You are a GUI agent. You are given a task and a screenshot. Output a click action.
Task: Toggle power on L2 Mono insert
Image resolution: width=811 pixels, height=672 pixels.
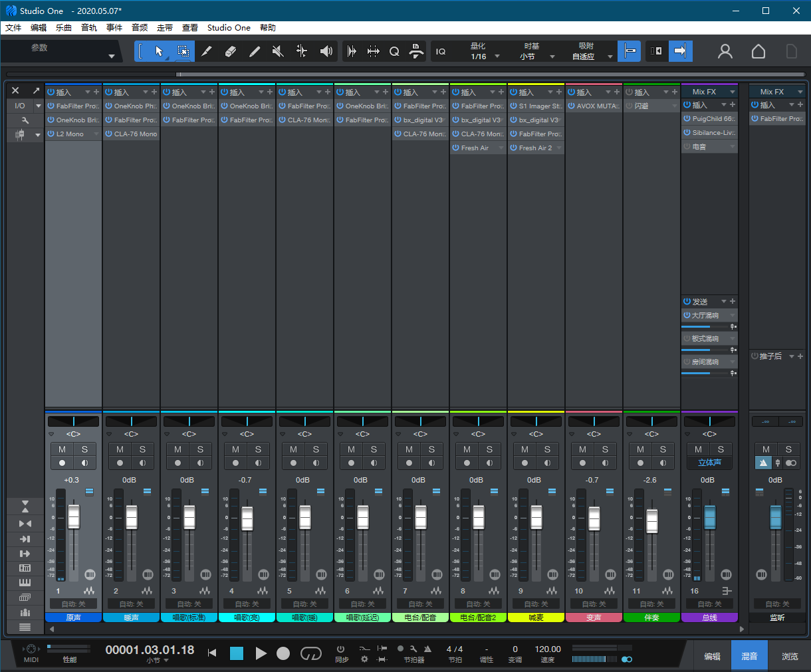(51, 134)
